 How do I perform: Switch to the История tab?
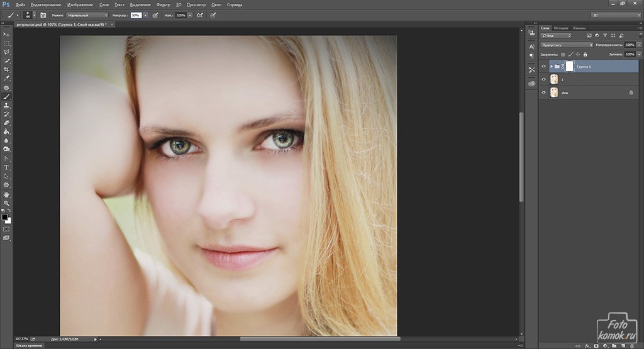tap(560, 28)
